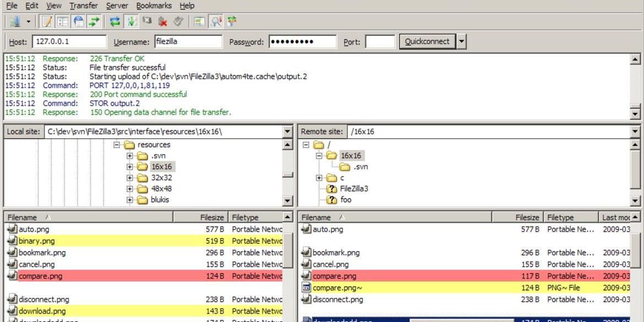Toggle message log display in toolbar
Screen dimensions: 644x322
pyautogui.click(x=47, y=21)
